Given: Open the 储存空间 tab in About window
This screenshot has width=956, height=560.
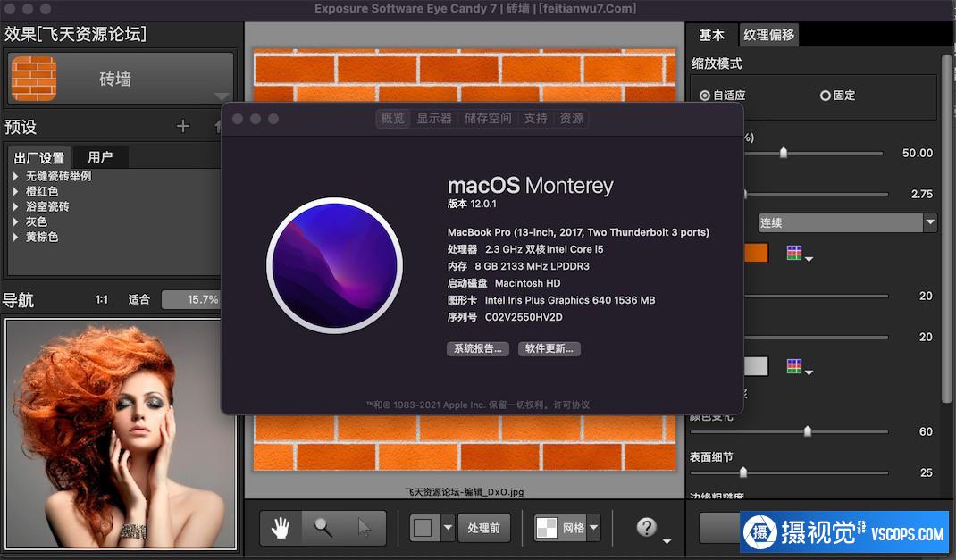Looking at the screenshot, I should pos(488,118).
